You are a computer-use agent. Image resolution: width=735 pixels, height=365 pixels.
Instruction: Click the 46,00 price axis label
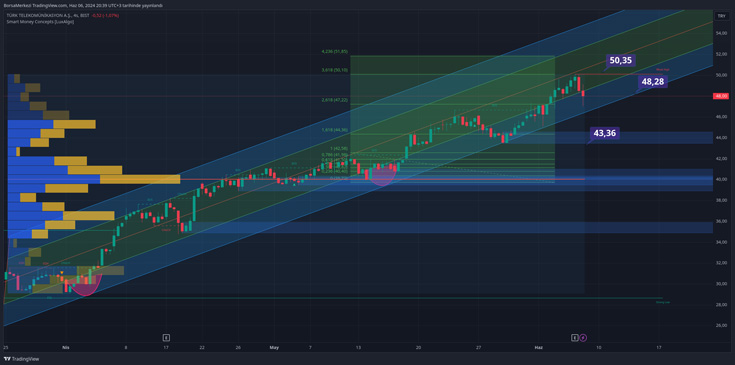click(x=720, y=117)
